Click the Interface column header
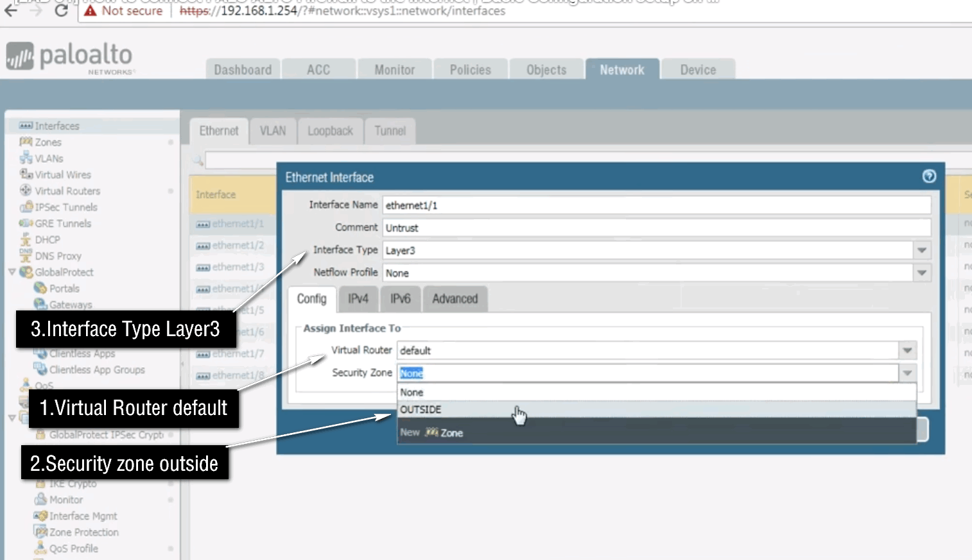The width and height of the screenshot is (972, 560). pos(233,194)
